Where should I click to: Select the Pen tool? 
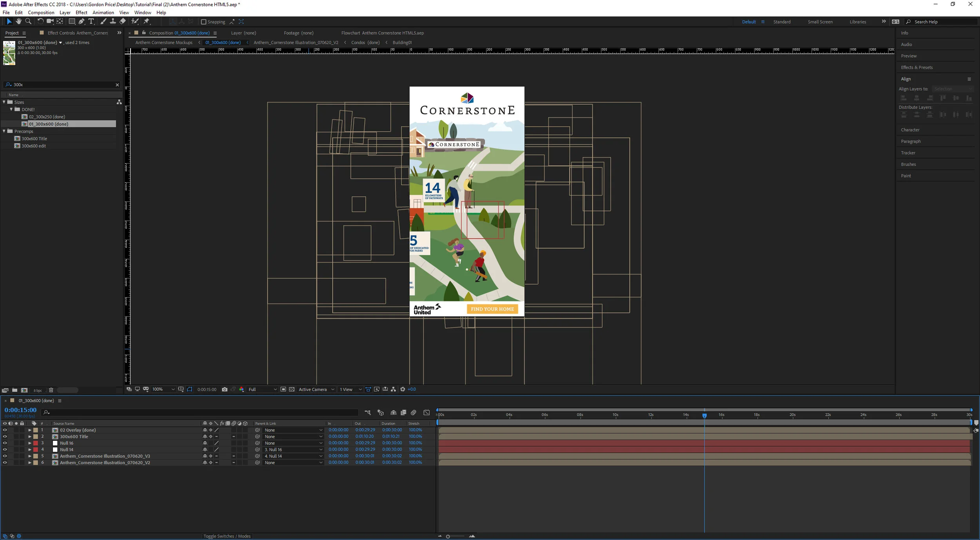coord(82,22)
